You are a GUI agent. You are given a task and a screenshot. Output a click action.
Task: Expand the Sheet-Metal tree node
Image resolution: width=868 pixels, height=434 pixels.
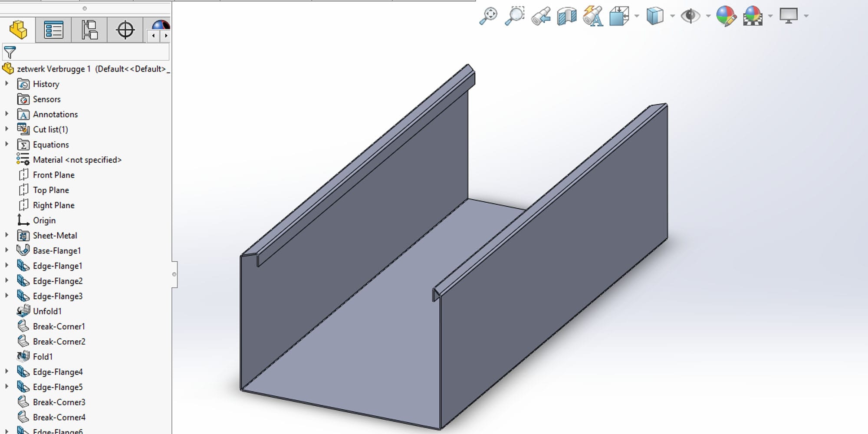coord(7,235)
